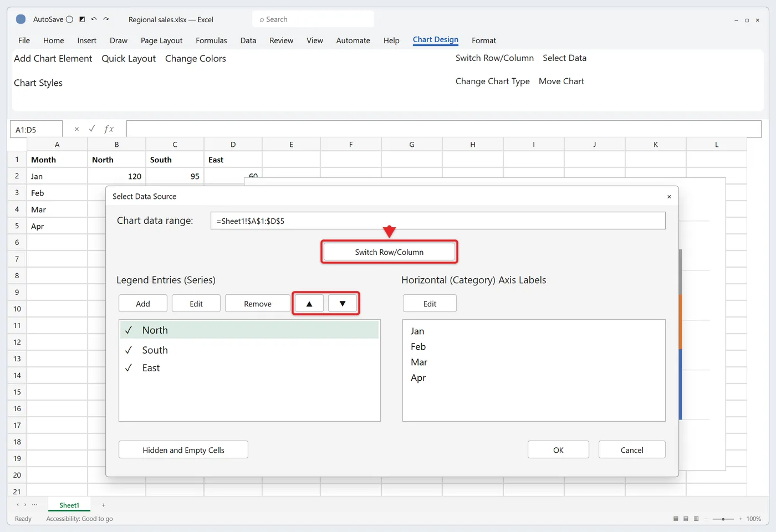Move selected series up with the up arrow
This screenshot has width=776, height=532.
[x=309, y=304]
